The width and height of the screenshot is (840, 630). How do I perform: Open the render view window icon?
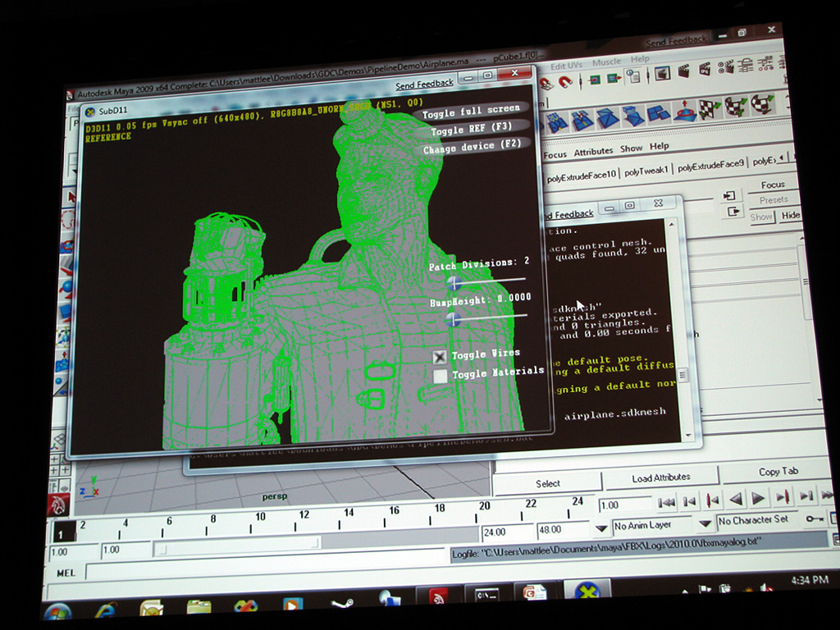[x=663, y=73]
